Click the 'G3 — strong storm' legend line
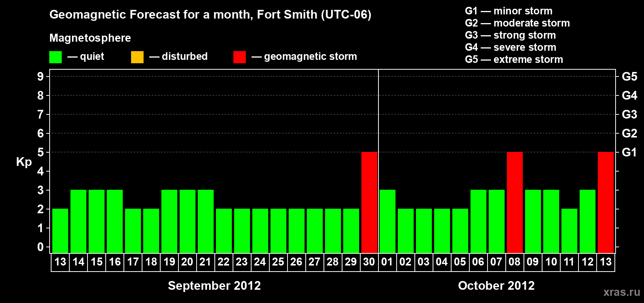The image size is (644, 303). click(x=510, y=35)
